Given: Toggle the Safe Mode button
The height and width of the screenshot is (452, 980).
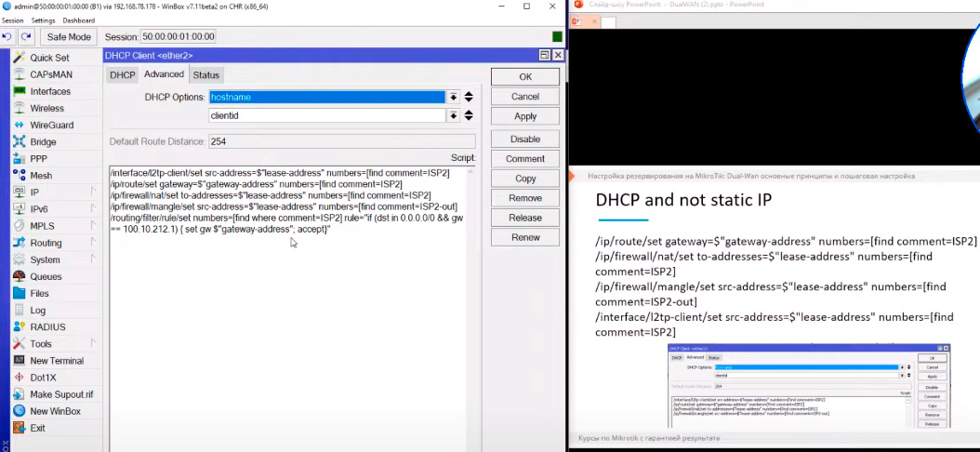Looking at the screenshot, I should (x=69, y=37).
